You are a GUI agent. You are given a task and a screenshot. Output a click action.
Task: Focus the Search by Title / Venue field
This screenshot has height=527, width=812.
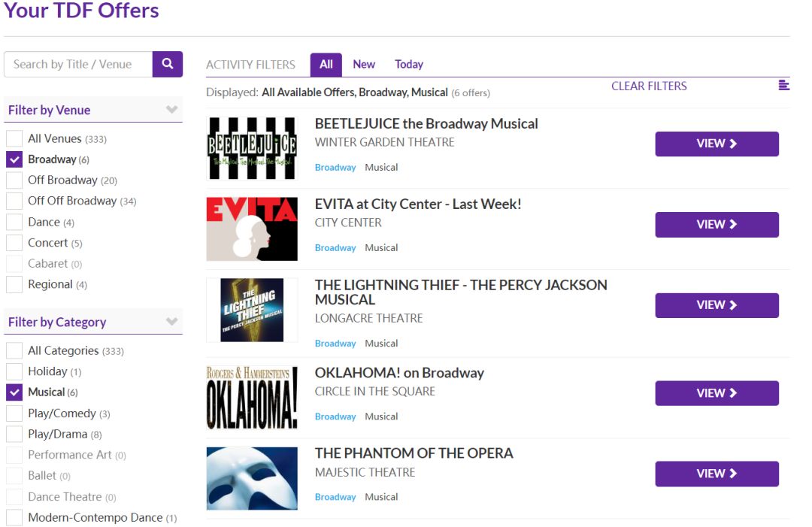[x=78, y=64]
